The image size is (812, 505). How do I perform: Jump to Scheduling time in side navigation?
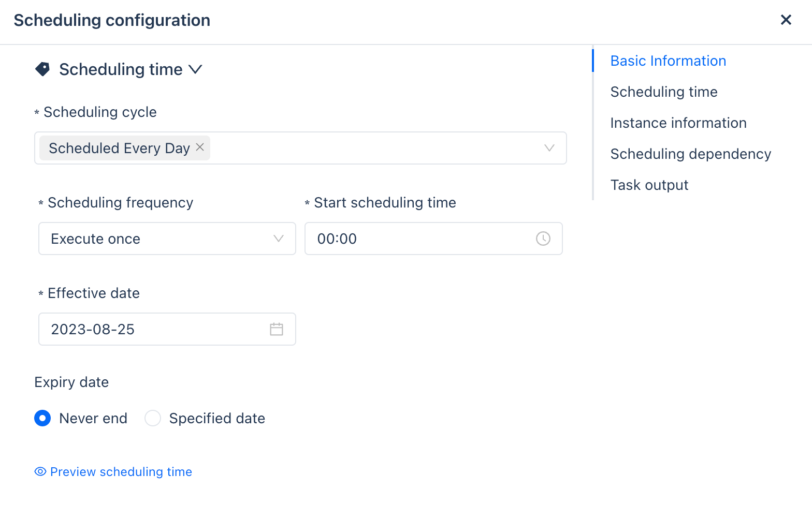(664, 92)
